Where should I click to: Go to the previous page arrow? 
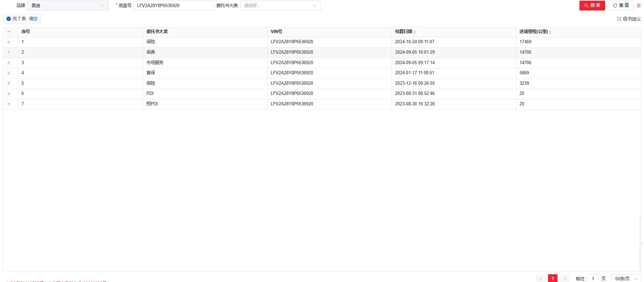[x=541, y=279]
